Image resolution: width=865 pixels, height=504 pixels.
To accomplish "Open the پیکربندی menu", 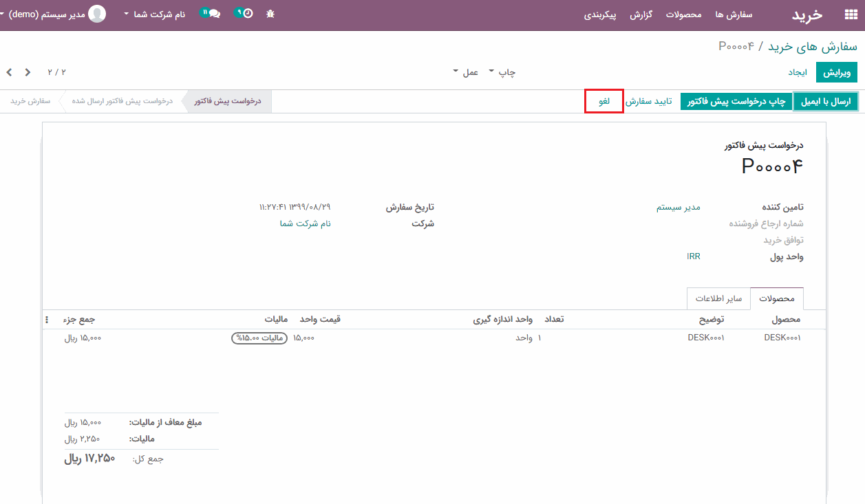I will pyautogui.click(x=600, y=14).
